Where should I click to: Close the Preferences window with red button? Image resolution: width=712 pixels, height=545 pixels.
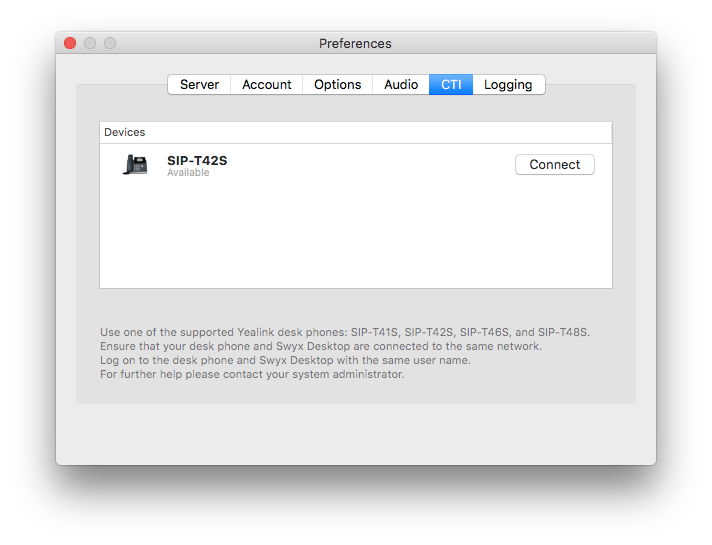point(70,43)
